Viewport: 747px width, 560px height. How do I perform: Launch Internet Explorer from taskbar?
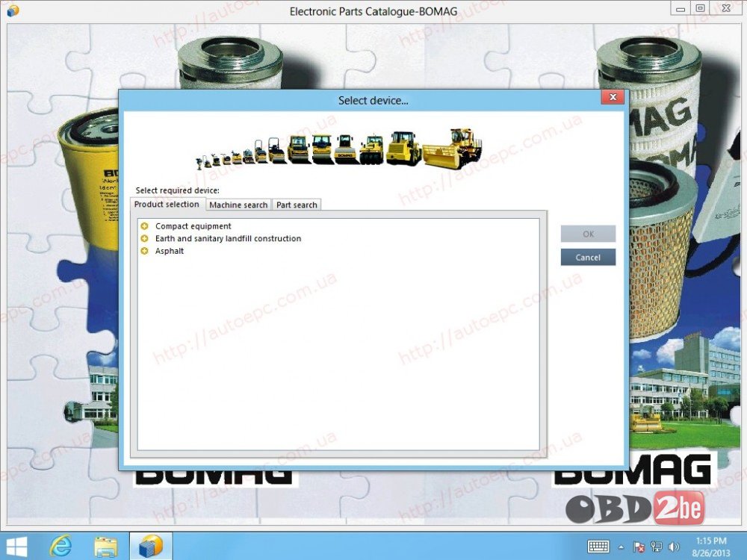click(x=61, y=547)
